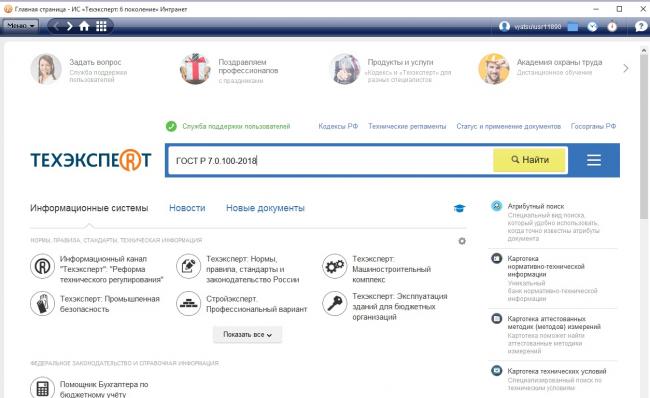Expand the Показать все dropdown

point(247,335)
